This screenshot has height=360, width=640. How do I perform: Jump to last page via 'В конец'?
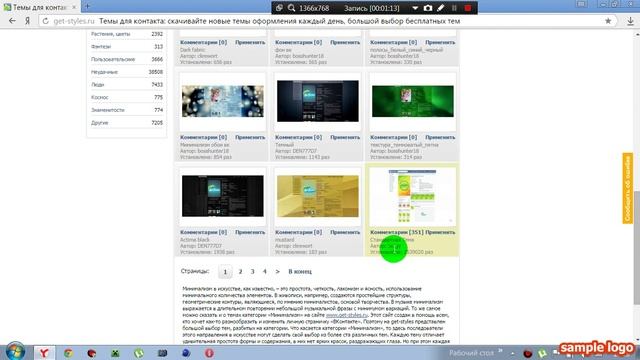(x=300, y=271)
